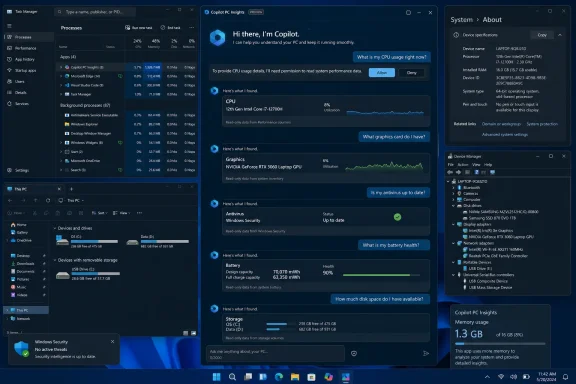
Task: Open Performance in Task Manager sidebar
Action: [x=25, y=48]
